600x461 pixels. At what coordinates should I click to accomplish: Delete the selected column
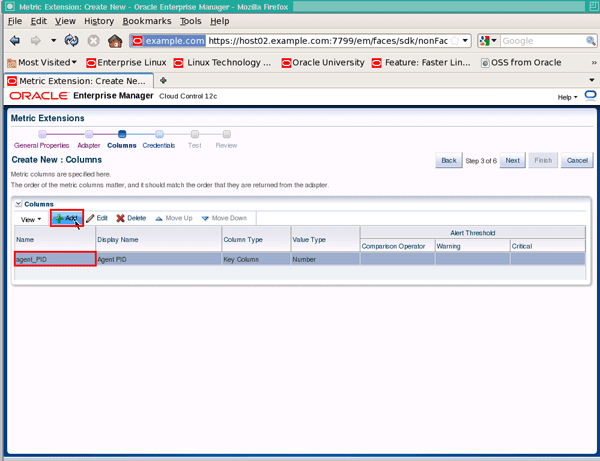pos(131,218)
